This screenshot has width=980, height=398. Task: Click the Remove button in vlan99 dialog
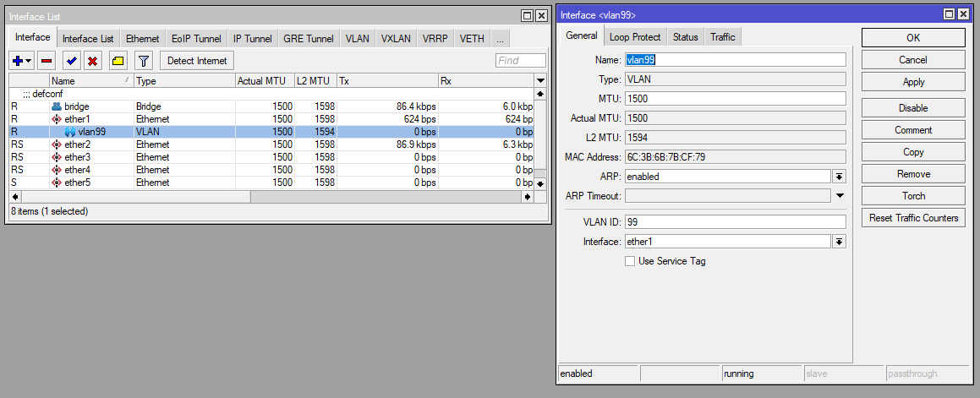coord(913,174)
